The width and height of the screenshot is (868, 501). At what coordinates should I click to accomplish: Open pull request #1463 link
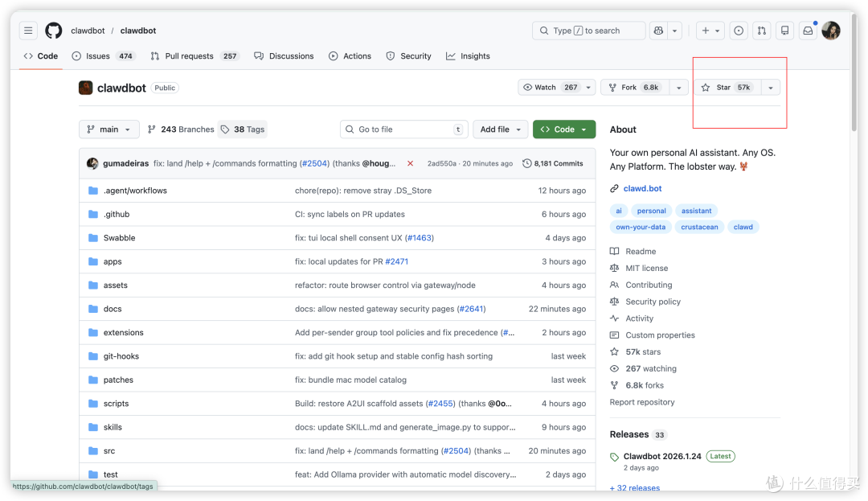[419, 238]
